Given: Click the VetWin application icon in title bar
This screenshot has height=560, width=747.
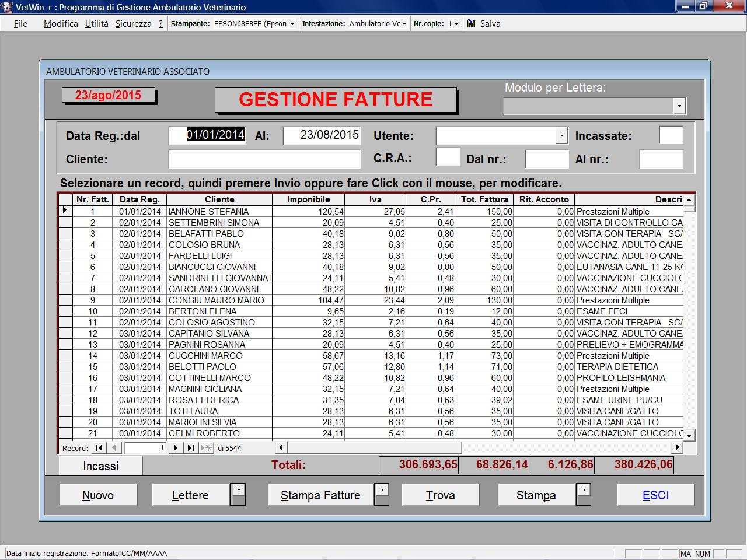Looking at the screenshot, I should (x=6, y=7).
